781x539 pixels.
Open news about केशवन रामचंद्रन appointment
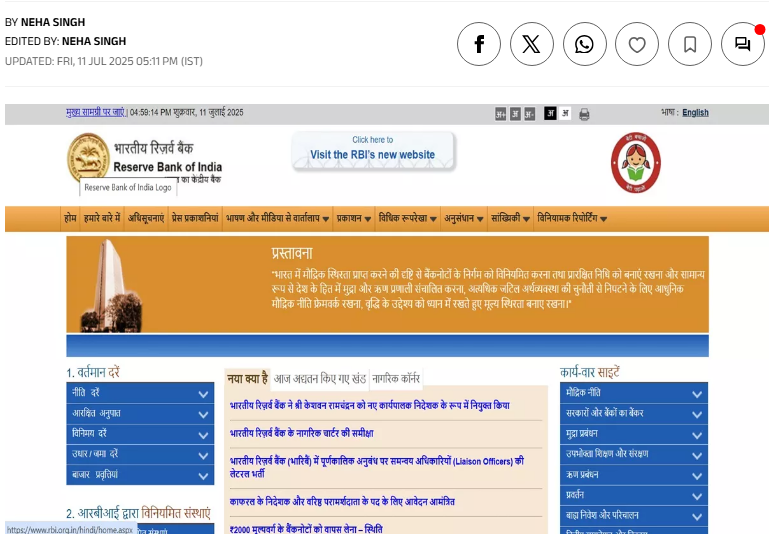pyautogui.click(x=370, y=405)
